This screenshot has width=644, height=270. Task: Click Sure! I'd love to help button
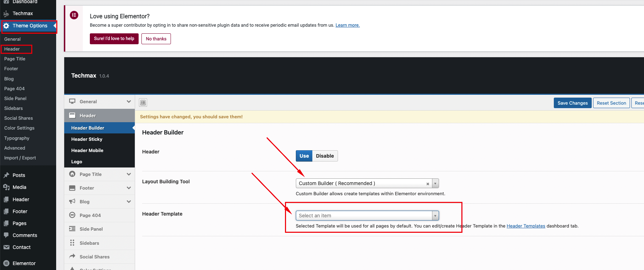[114, 39]
